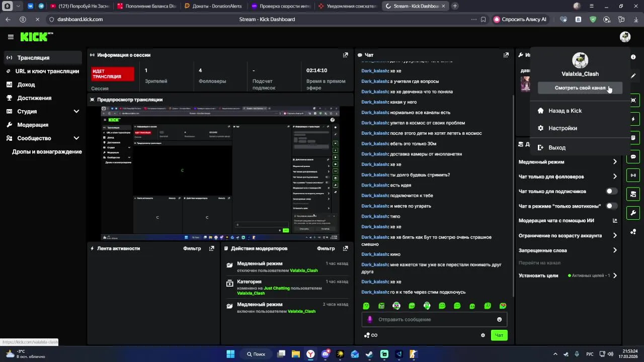The width and height of the screenshot is (644, 362).
Task: Toggle the lightning bolt widget in right sidebar
Action: tap(633, 119)
